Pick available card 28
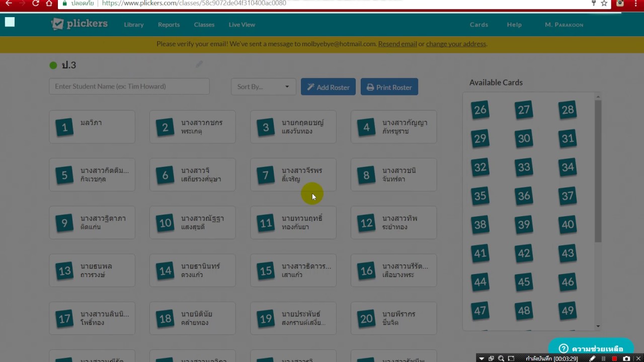 point(568,110)
